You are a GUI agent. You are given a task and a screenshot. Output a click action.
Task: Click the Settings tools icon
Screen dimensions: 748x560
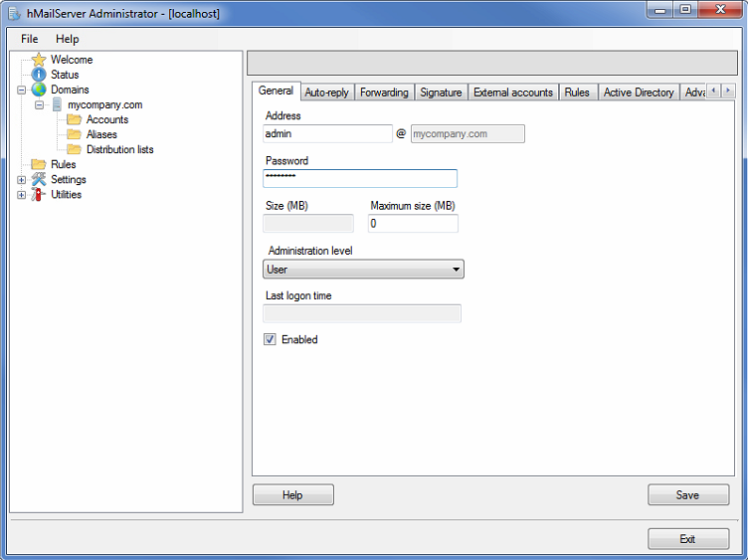(39, 179)
